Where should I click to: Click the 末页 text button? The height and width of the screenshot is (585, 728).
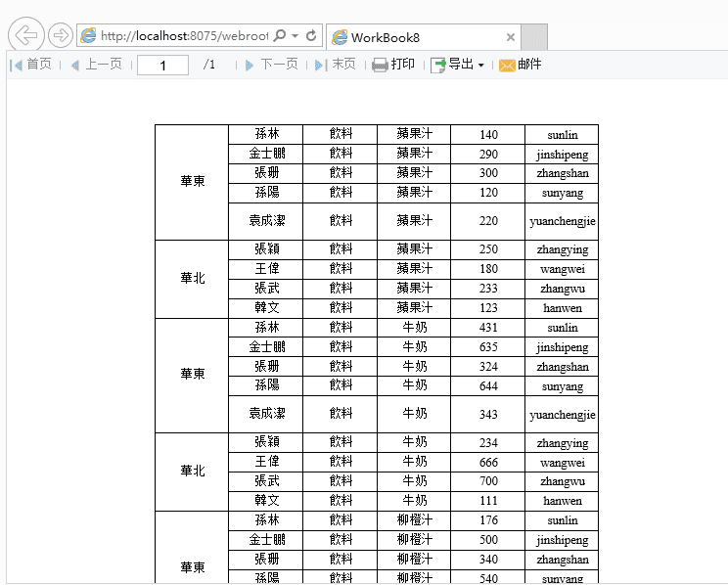[344, 64]
